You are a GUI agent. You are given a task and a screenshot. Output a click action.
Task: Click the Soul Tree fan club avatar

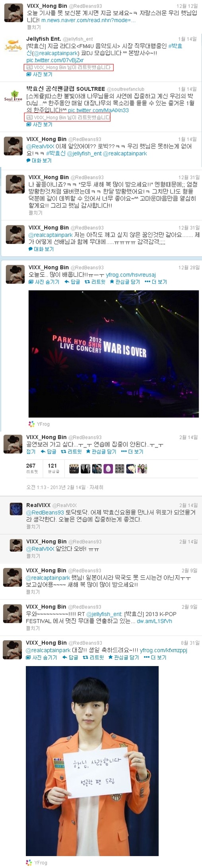click(x=13, y=97)
